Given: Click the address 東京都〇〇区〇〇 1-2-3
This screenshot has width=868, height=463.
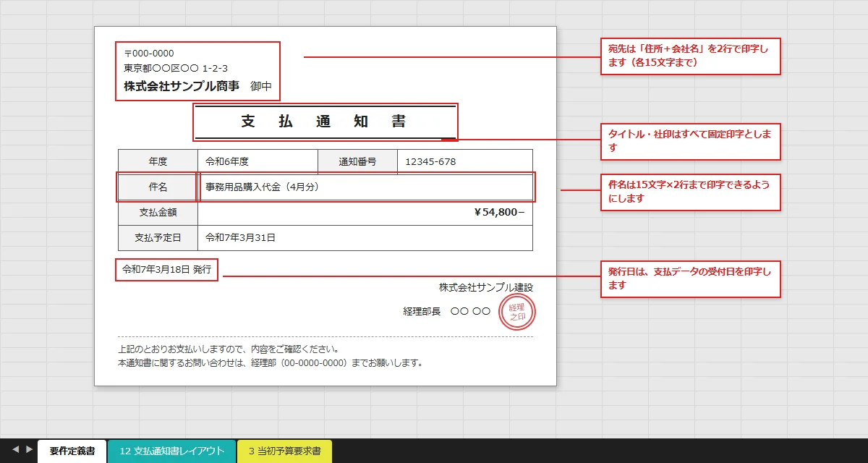Looking at the screenshot, I should point(176,69).
